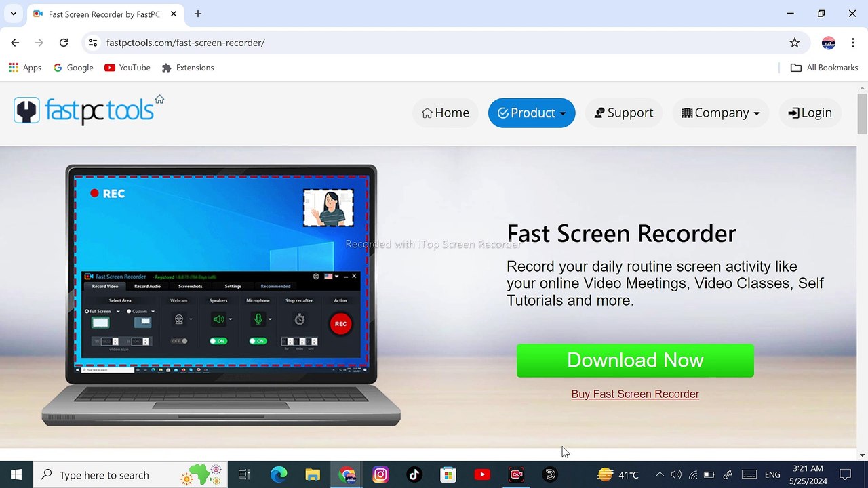The image size is (868, 488).
Task: Open the Home menu item
Action: (446, 113)
